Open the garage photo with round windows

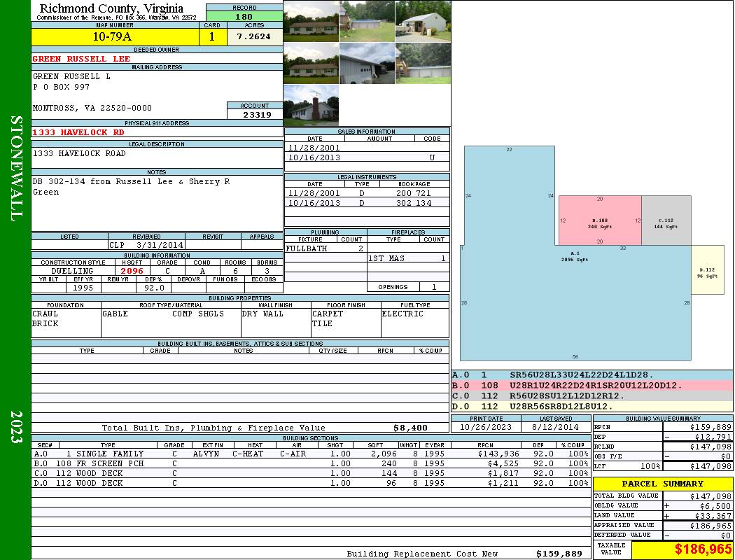coord(367,63)
